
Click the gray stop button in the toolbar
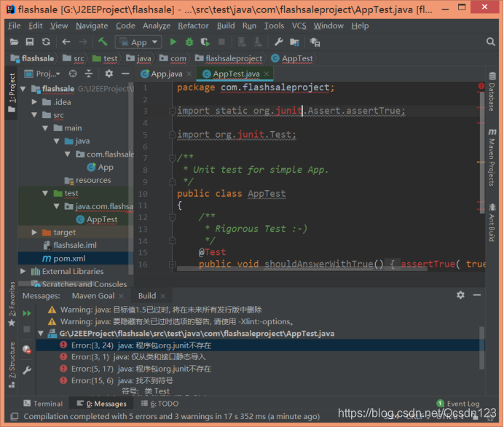pos(221,42)
